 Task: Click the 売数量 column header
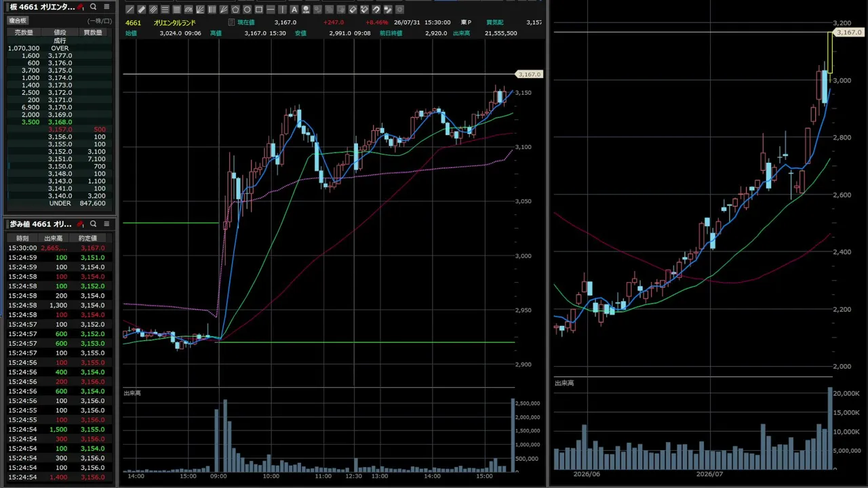[24, 33]
